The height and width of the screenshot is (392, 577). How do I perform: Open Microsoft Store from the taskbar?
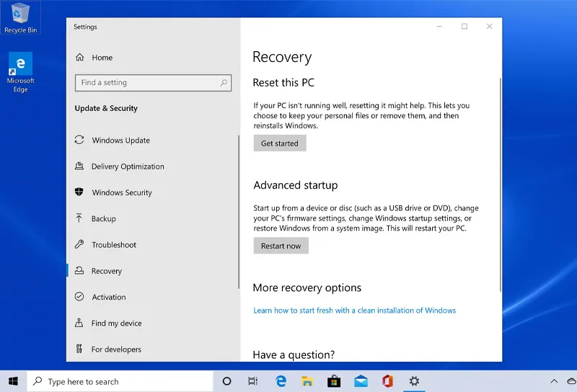333,381
